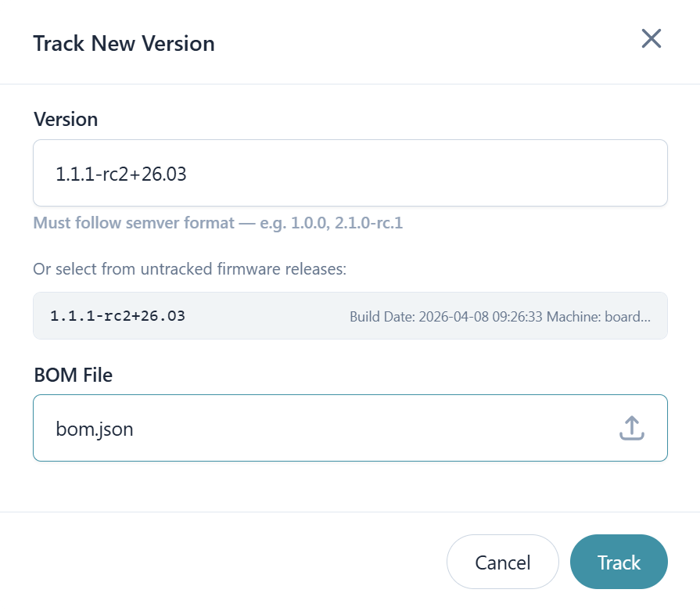Click the bom.json filename text
Viewport: 700px width, 611px height.
[x=94, y=429]
